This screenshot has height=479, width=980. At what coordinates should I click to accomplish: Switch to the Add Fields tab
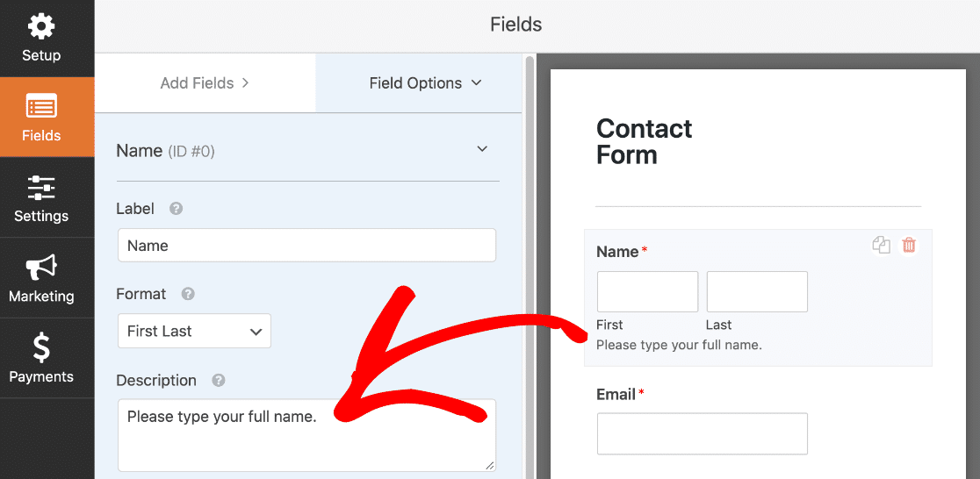(x=205, y=83)
